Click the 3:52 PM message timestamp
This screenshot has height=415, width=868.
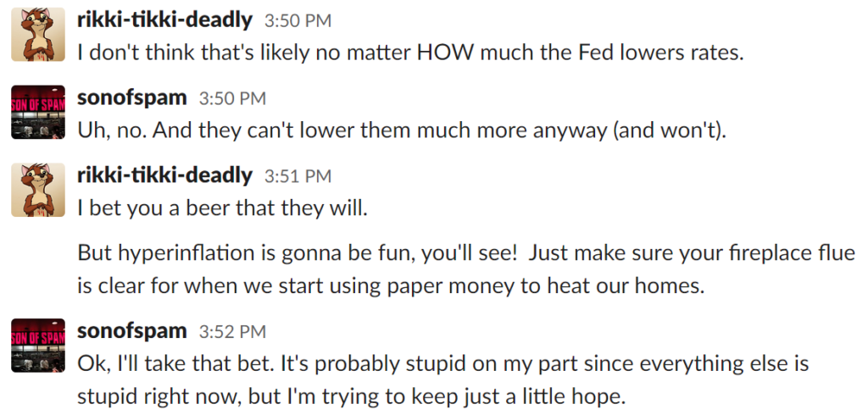point(232,332)
